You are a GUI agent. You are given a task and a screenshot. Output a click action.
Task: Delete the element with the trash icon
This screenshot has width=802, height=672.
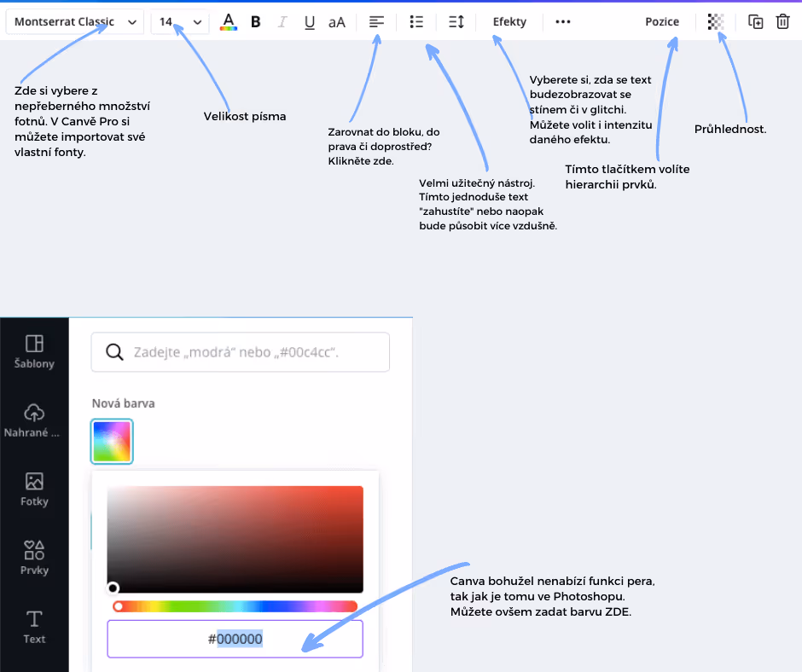point(782,21)
